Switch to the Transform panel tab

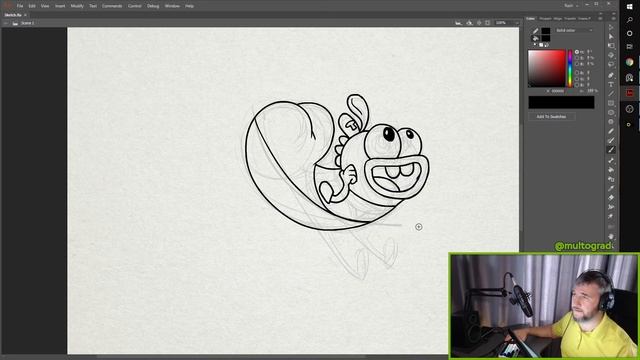tap(570, 18)
